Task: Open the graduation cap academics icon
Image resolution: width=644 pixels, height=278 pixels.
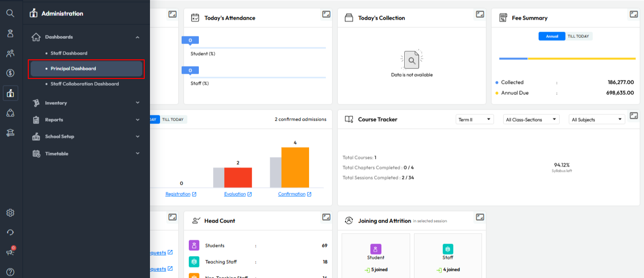Action: (10, 133)
